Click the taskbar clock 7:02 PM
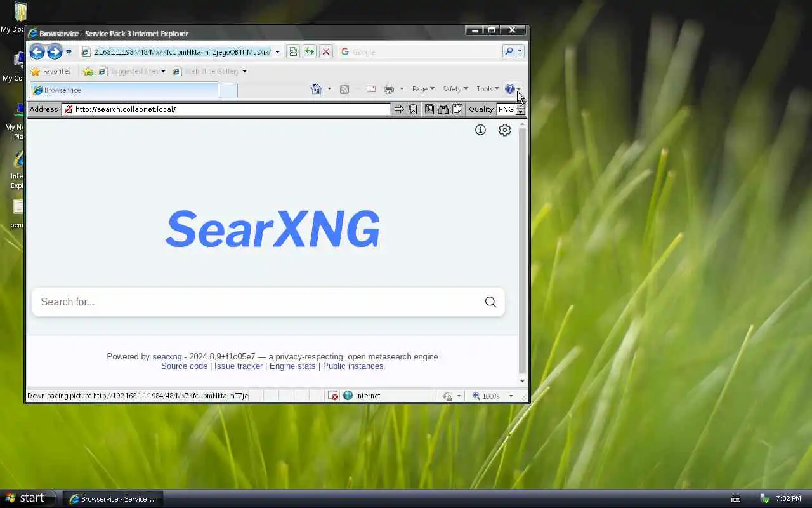 (789, 499)
